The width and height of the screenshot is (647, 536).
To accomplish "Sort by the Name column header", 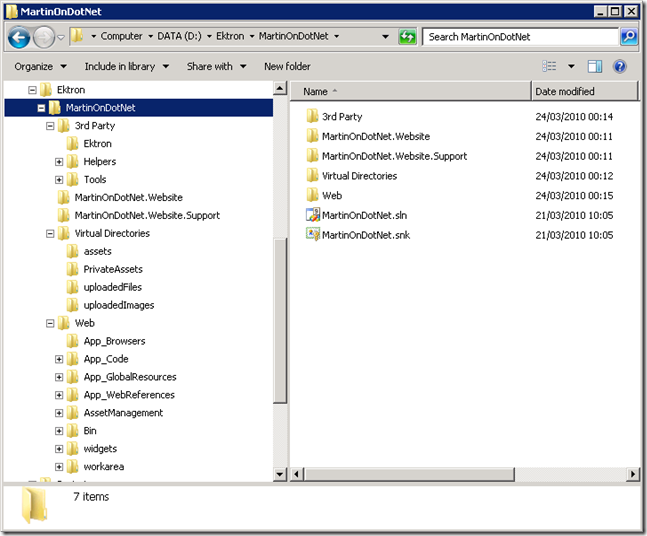I will click(x=411, y=91).
